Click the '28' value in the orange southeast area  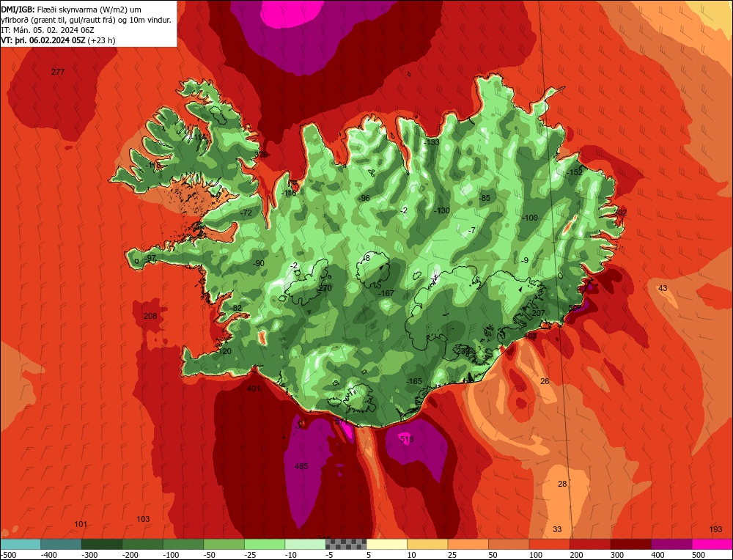coord(562,484)
